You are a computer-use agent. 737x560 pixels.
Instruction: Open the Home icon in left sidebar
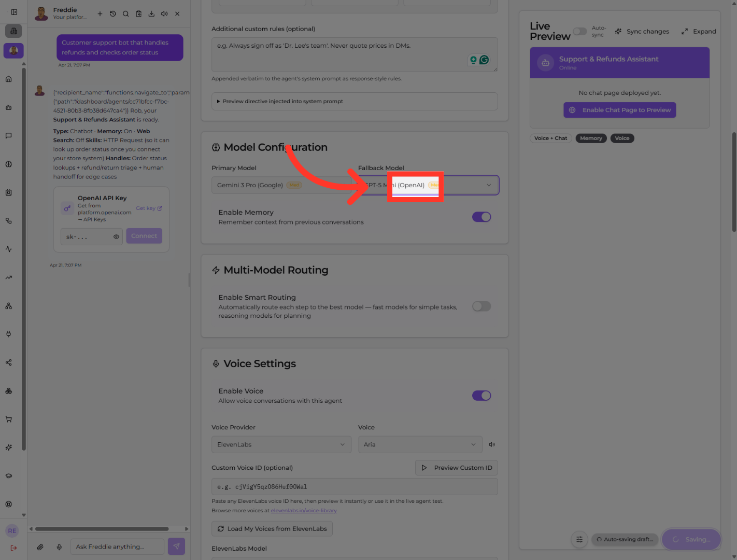[x=9, y=79]
